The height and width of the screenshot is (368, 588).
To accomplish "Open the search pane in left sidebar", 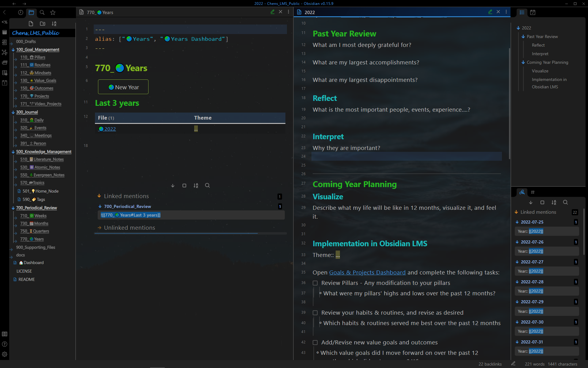I will tap(42, 13).
